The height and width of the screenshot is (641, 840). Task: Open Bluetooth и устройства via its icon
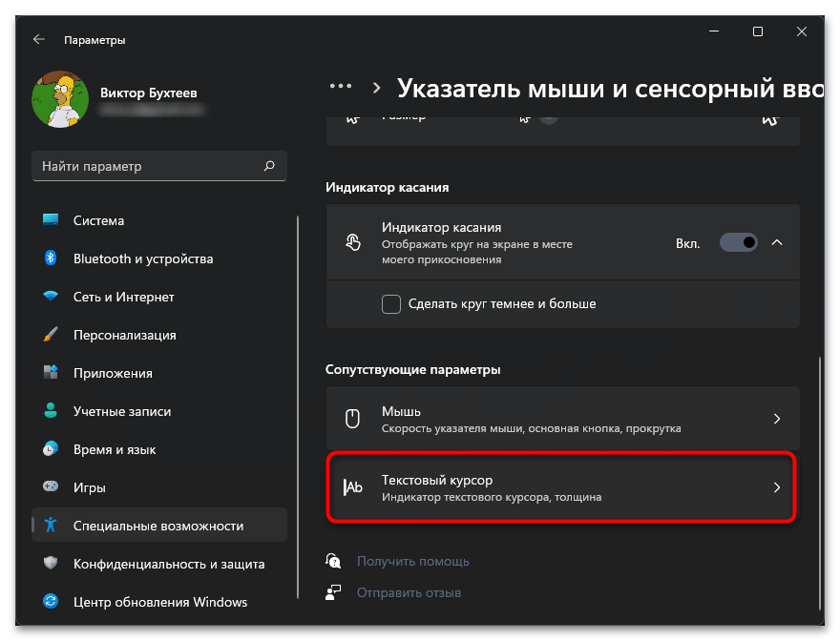click(x=52, y=258)
